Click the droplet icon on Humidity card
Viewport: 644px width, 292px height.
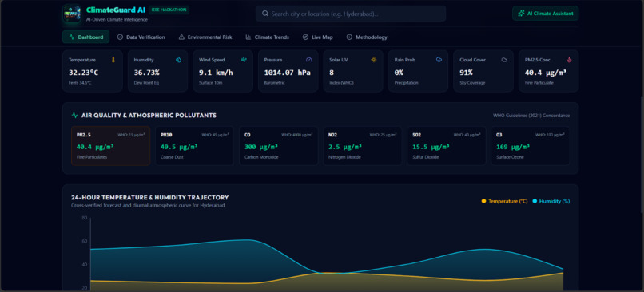[179, 60]
